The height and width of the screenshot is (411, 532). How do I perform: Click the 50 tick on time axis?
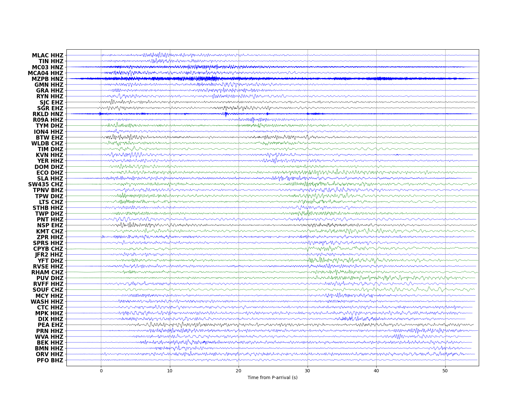click(445, 371)
